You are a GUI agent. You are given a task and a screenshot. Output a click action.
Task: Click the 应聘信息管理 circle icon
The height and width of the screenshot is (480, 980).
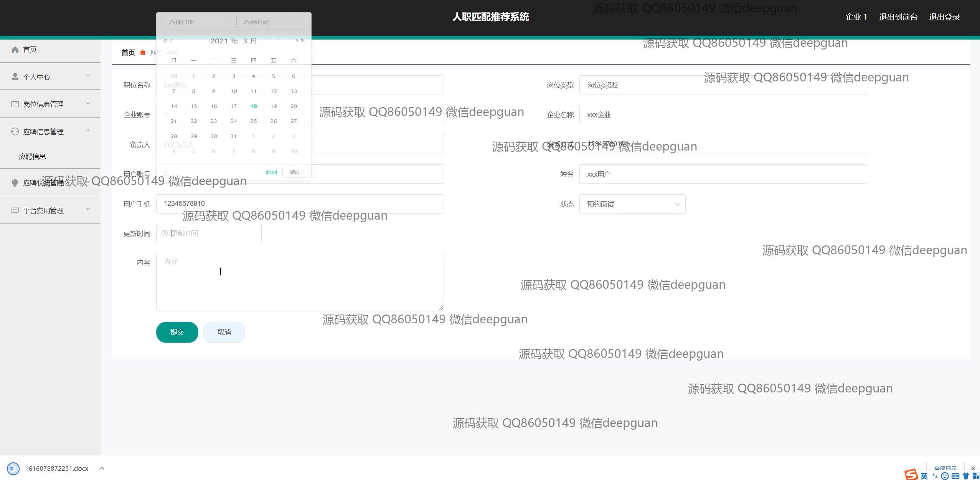point(15,132)
